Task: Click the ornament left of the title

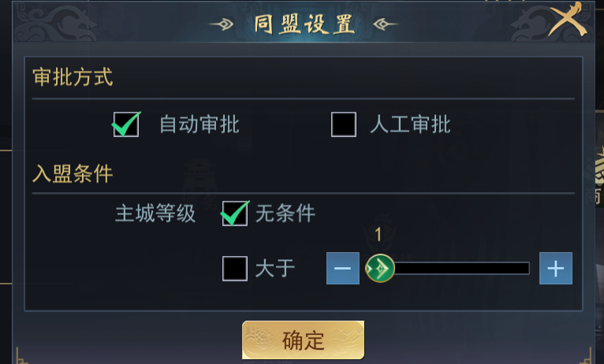Action: [223, 24]
